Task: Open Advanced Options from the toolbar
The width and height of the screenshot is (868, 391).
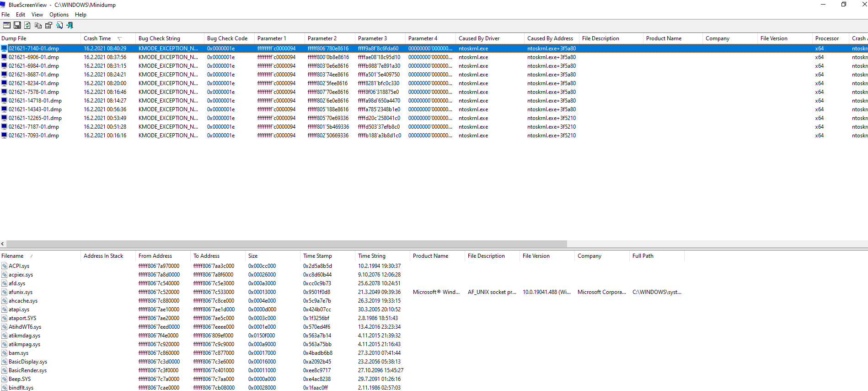Action: pos(7,25)
